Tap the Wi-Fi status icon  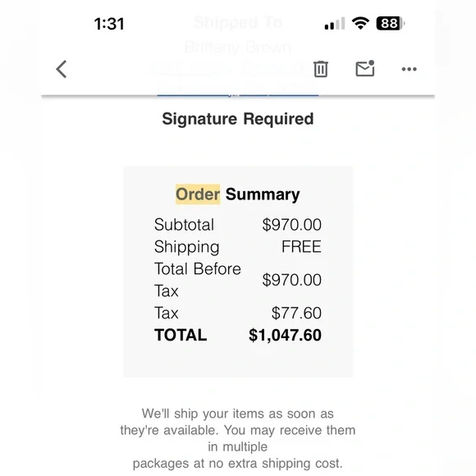(x=360, y=23)
